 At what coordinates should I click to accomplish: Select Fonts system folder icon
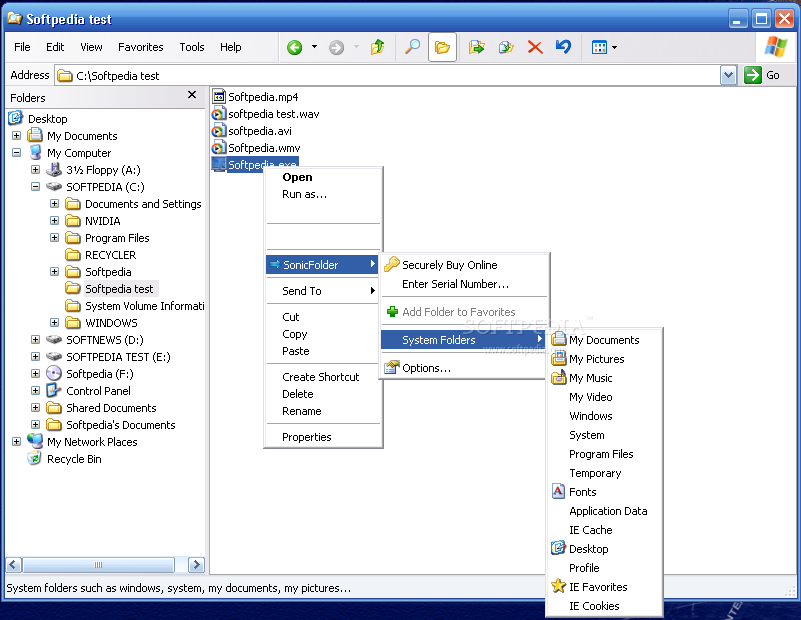pos(559,491)
